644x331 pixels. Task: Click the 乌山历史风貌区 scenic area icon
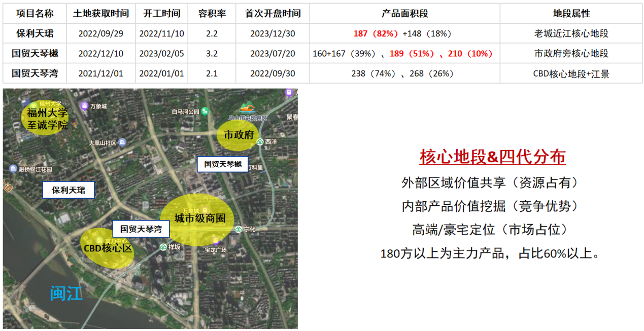(247, 108)
